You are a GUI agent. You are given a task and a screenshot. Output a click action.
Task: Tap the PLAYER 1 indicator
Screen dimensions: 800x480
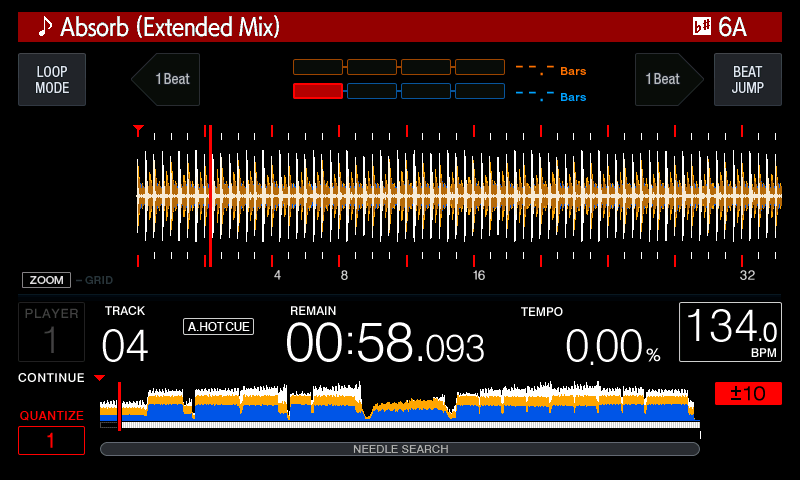(52, 332)
